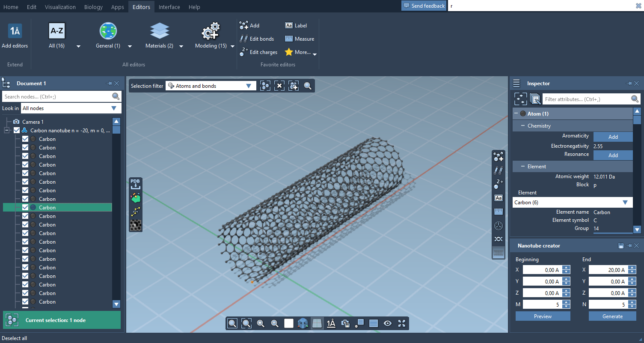Open the Element Carbon (6) dropdown
Screen dimensions: 644x343
coord(625,203)
